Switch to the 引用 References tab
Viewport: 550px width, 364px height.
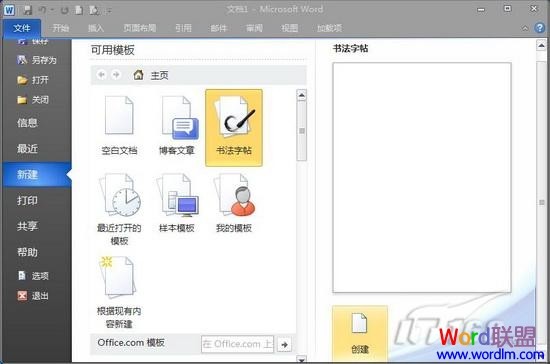click(183, 28)
